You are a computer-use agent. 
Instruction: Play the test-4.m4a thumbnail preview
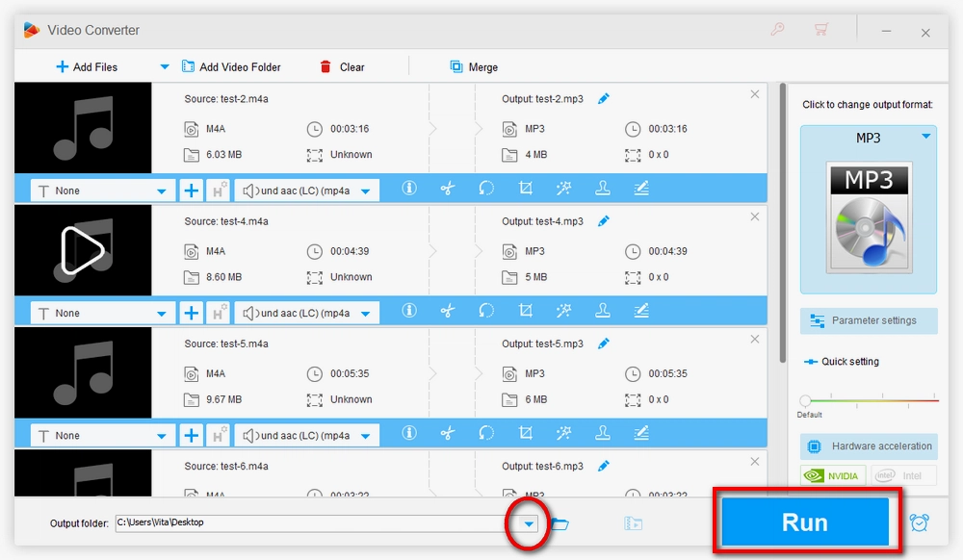[x=83, y=250]
